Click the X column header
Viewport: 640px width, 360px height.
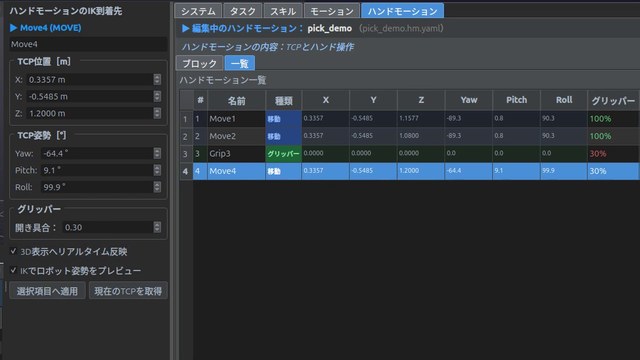pyautogui.click(x=325, y=100)
